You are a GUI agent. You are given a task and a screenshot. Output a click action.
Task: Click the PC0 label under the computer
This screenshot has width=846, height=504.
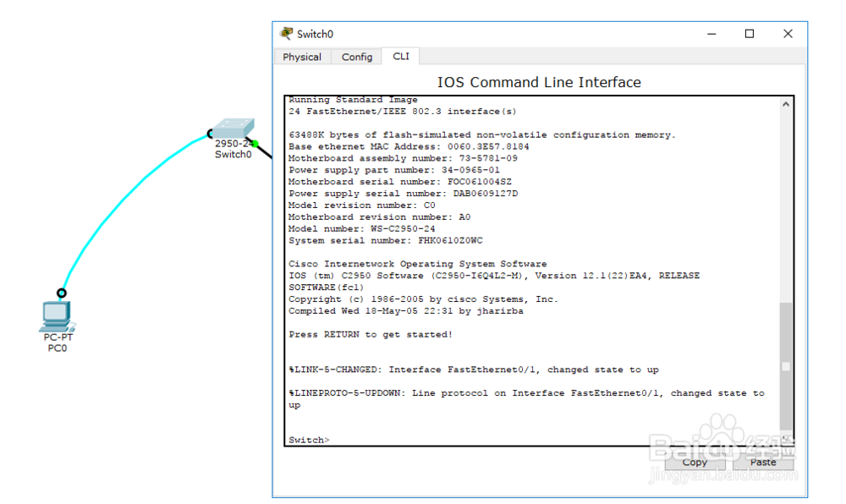click(x=58, y=348)
